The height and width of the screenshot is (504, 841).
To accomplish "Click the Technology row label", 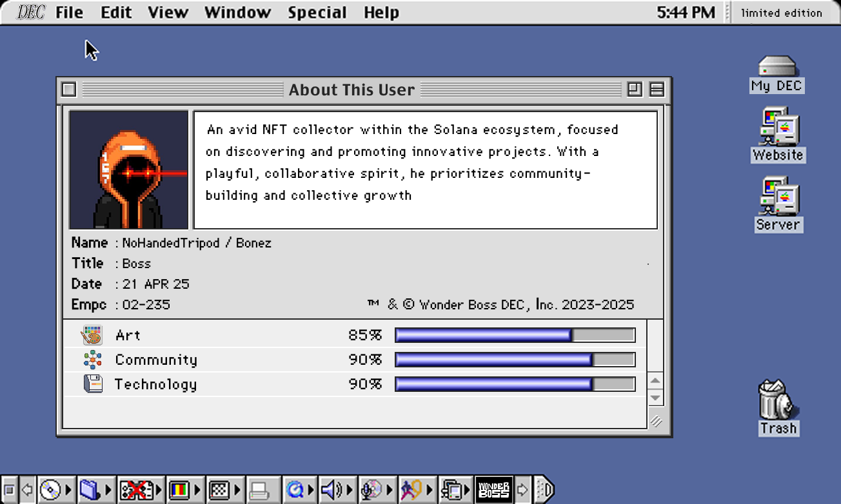I will pos(155,385).
